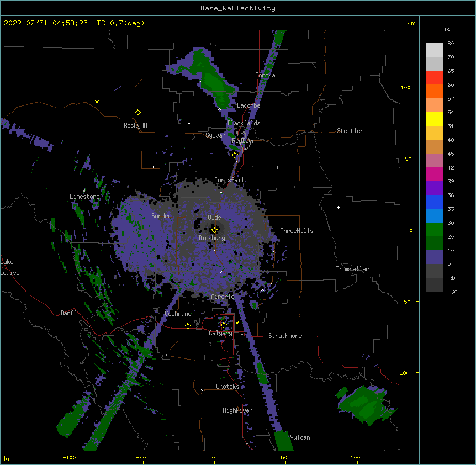Click the Banff town label
The image size is (476, 465).
(x=68, y=313)
